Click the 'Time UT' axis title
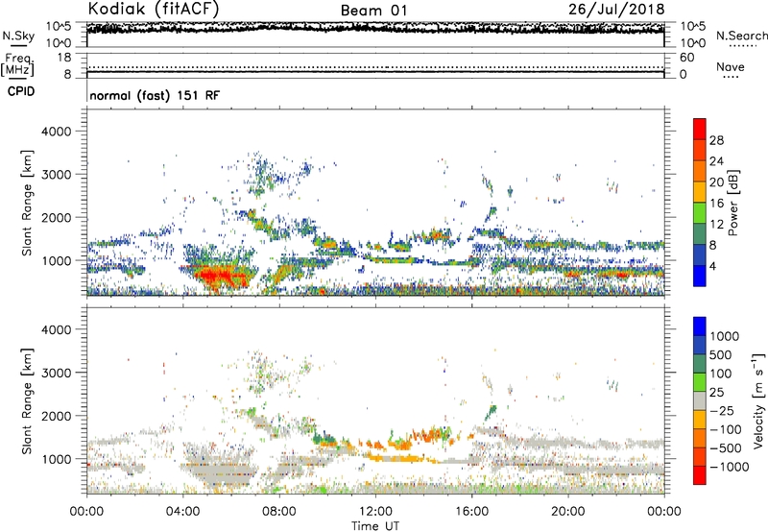Viewport: 768px width, 532px height. (x=375, y=526)
